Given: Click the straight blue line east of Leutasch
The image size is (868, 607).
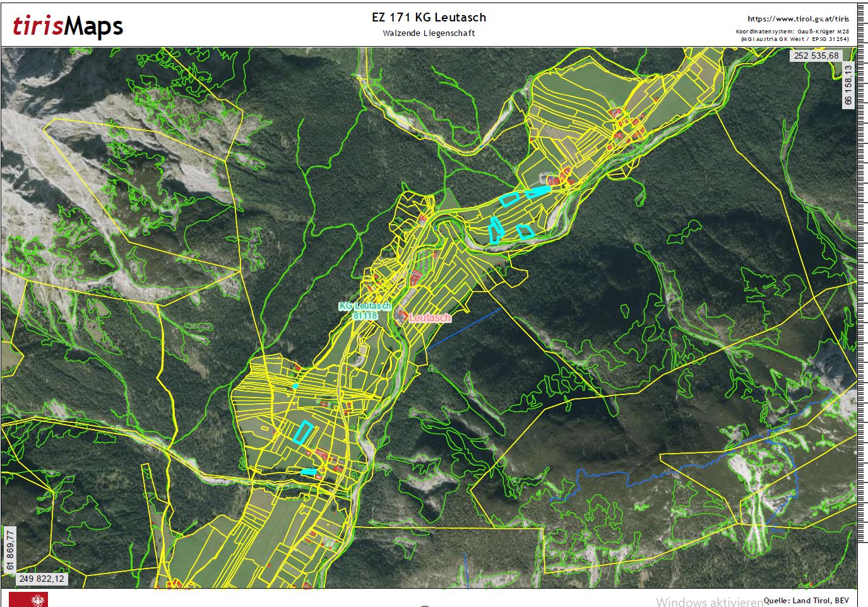Looking at the screenshot, I should click(463, 329).
